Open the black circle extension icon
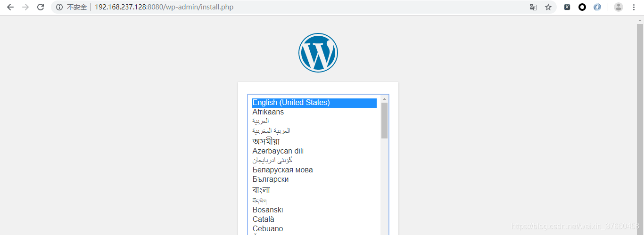Screen dimensions: 644x235 pyautogui.click(x=582, y=7)
